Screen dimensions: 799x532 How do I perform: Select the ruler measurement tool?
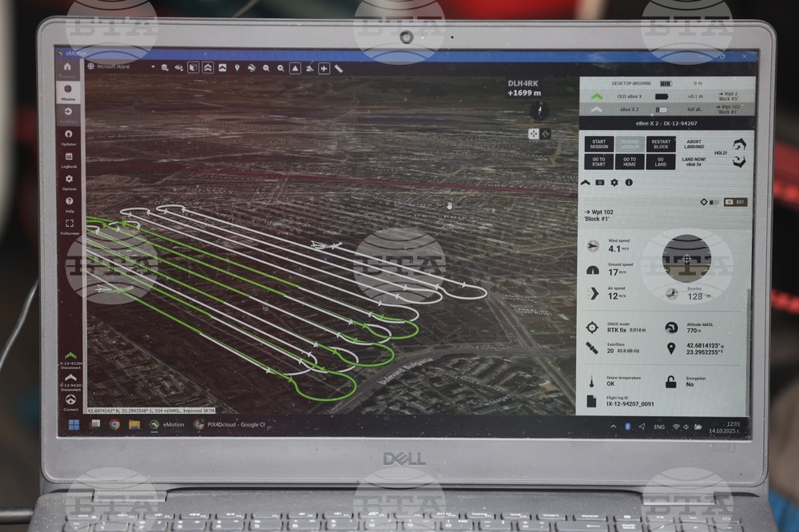339,69
